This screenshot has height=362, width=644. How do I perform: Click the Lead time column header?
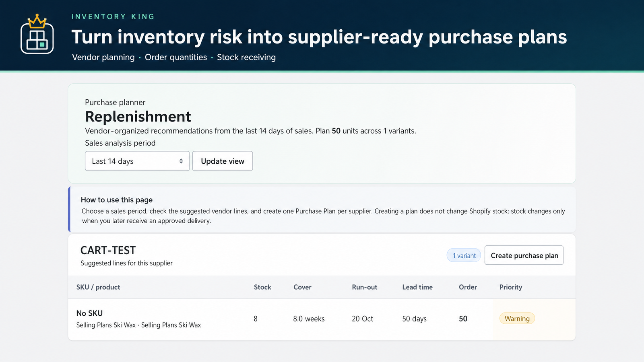417,287
